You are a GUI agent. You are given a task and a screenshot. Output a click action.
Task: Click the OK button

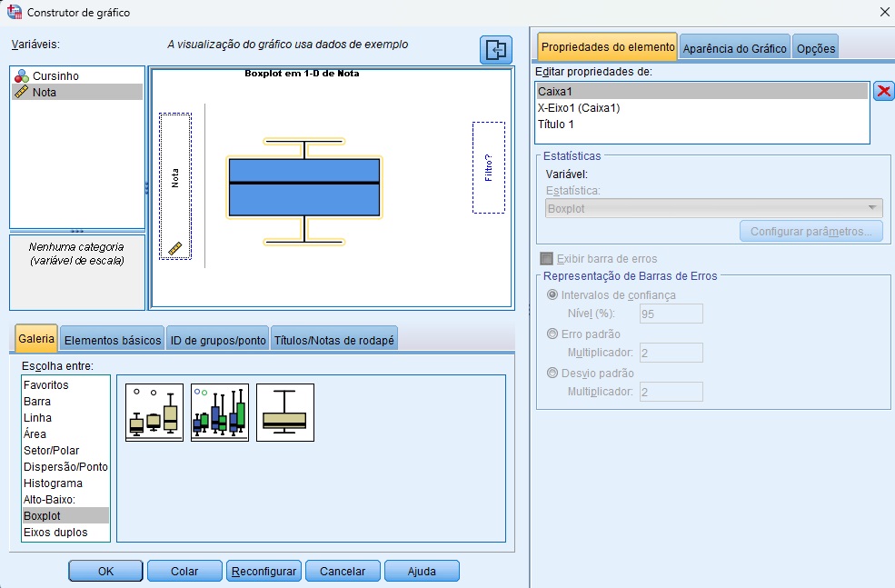105,571
